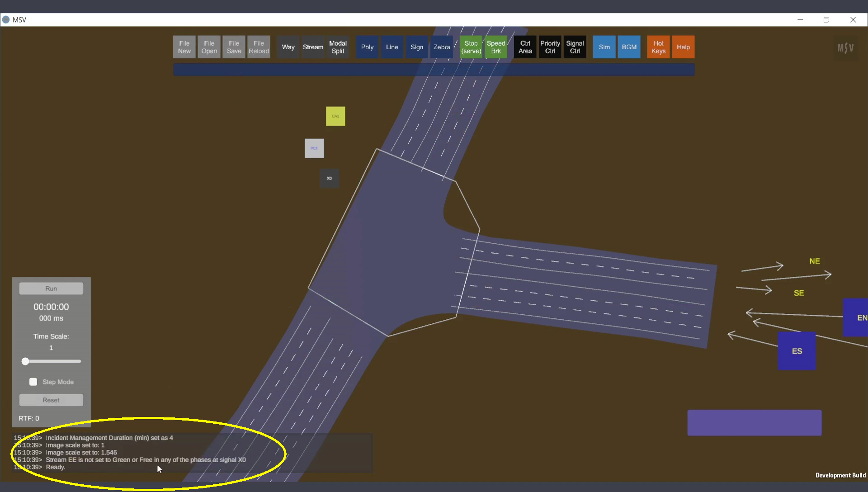Select the PC1 priority control marker
The height and width of the screenshot is (492, 868).
[x=314, y=148]
